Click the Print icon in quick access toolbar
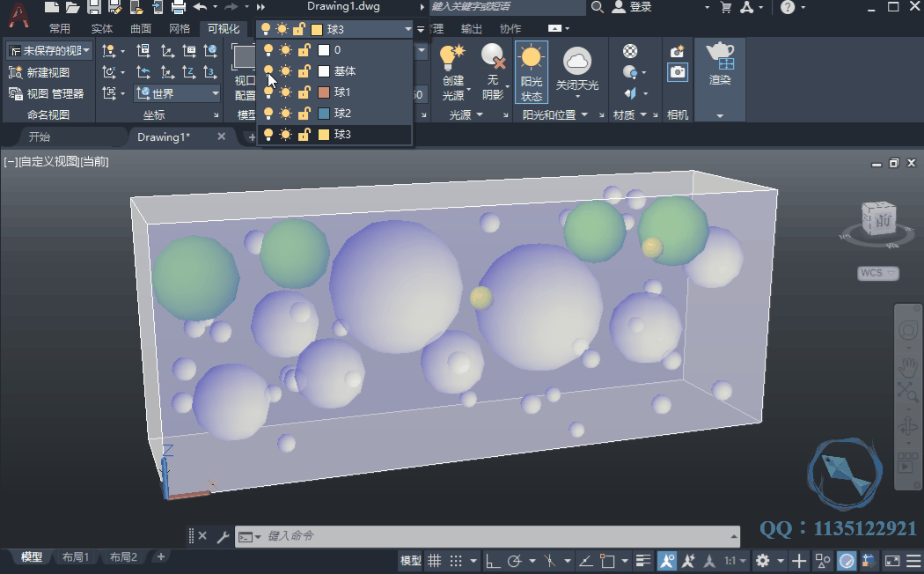This screenshot has height=574, width=924. [179, 7]
